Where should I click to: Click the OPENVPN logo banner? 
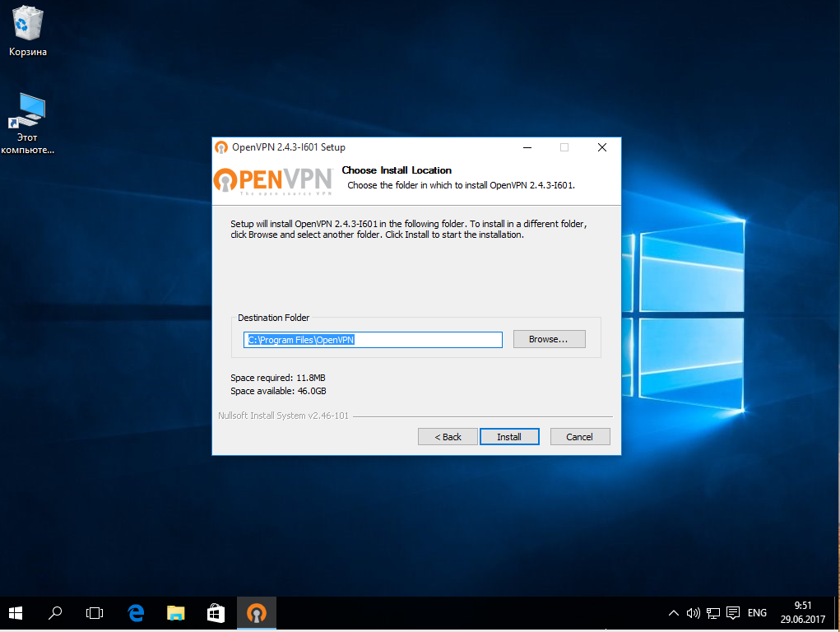(273, 181)
